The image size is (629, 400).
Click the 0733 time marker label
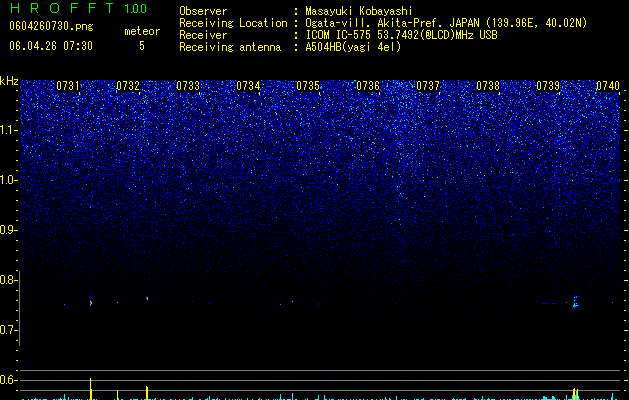[x=188, y=86]
